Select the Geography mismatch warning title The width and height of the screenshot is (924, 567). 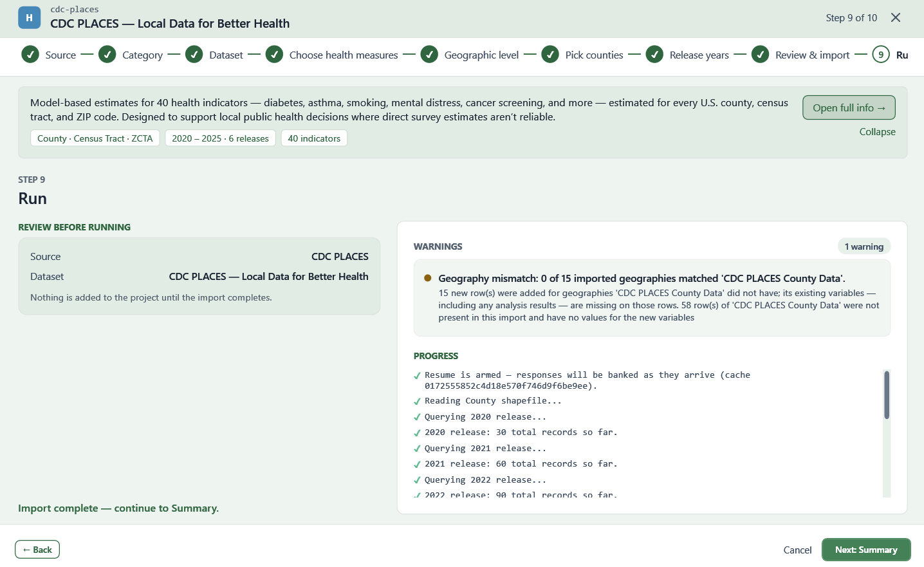(x=642, y=279)
